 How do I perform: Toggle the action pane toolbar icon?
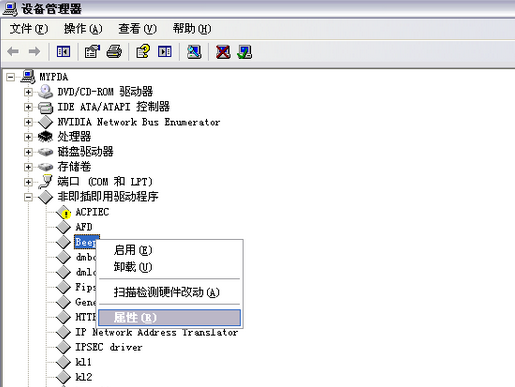(x=165, y=52)
